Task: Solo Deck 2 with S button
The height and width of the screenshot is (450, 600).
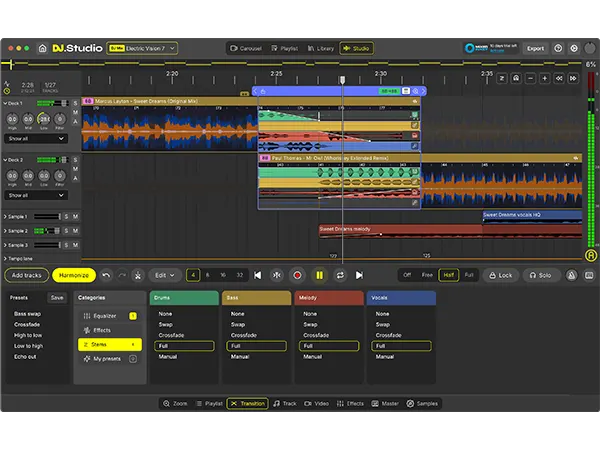Action: [75, 160]
